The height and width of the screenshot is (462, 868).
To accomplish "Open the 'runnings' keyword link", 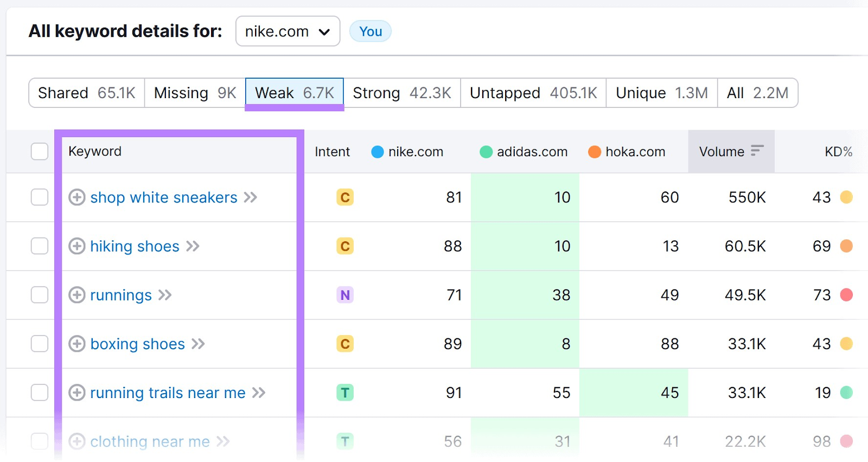I will 121,295.
